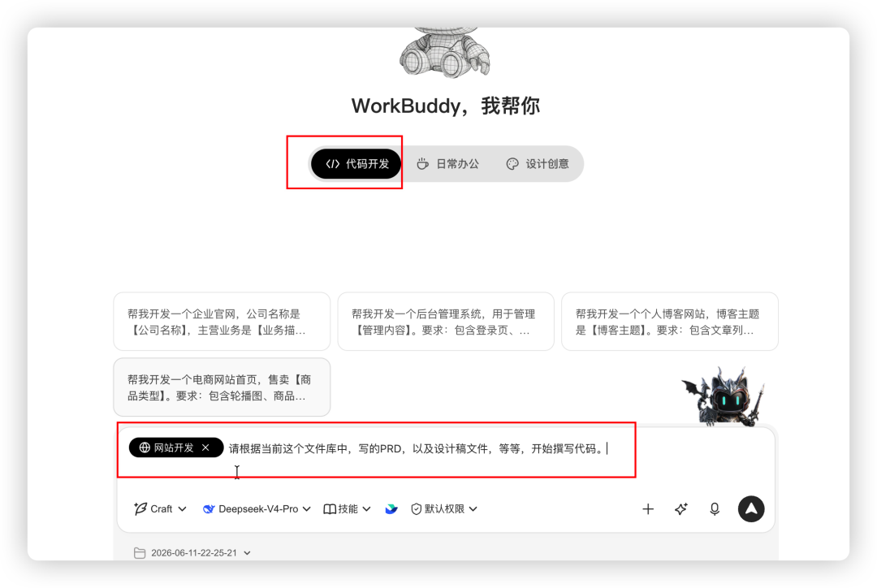This screenshot has height=588, width=877.
Task: Open the 默认权限 permissions dropdown
Action: [x=444, y=509]
